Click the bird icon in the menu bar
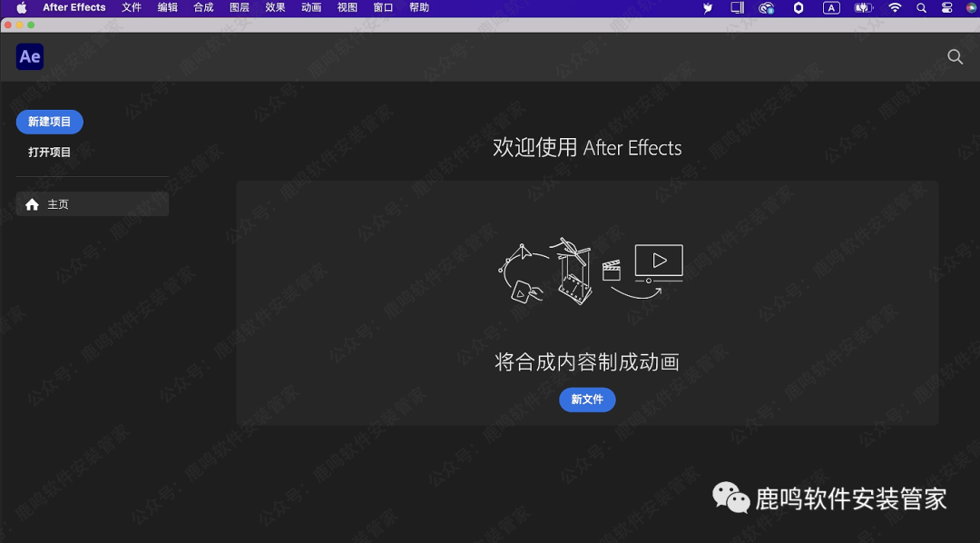 708,7
